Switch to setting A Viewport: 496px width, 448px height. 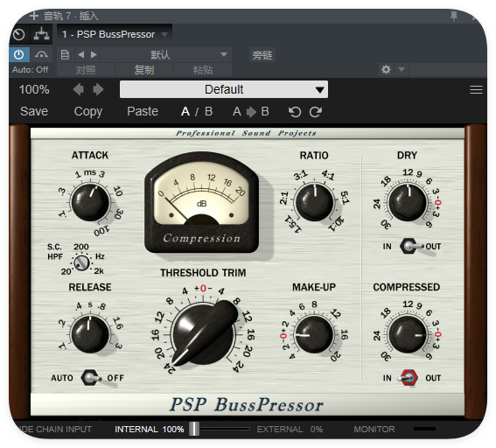pos(185,112)
